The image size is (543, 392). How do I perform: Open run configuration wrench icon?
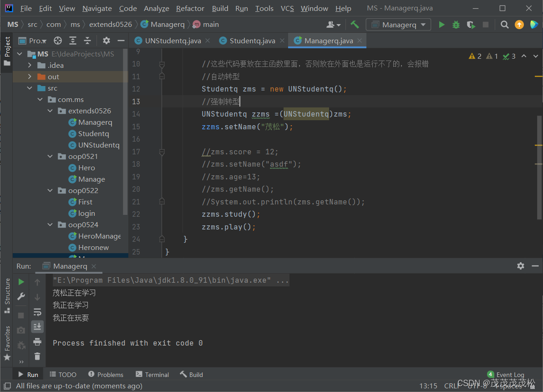tap(21, 296)
